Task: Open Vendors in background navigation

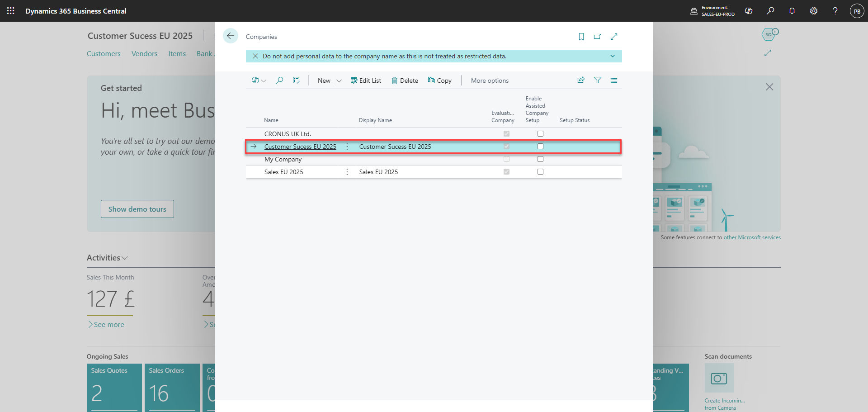Action: pos(145,53)
